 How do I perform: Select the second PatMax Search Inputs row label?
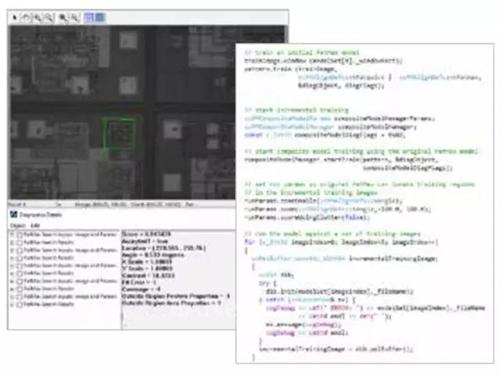point(70,250)
